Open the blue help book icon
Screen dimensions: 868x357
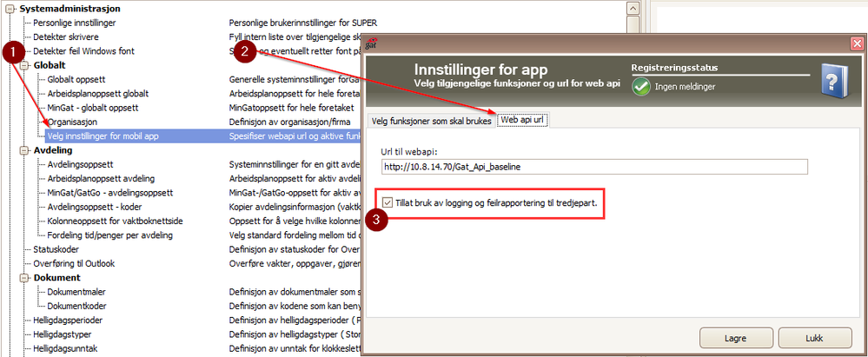tap(833, 79)
